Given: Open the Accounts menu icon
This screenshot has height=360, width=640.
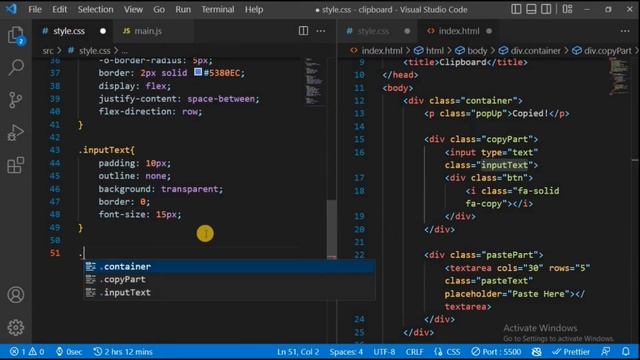Looking at the screenshot, I should pos(16,295).
